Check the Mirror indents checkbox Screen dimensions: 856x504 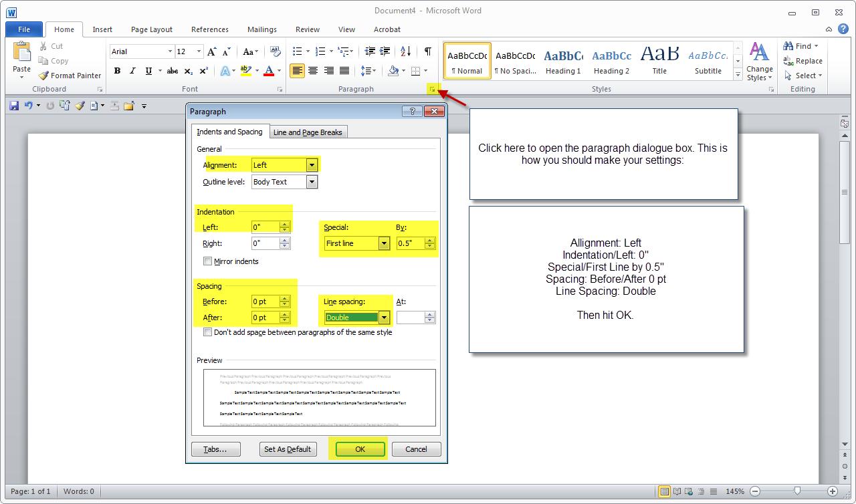(x=207, y=261)
